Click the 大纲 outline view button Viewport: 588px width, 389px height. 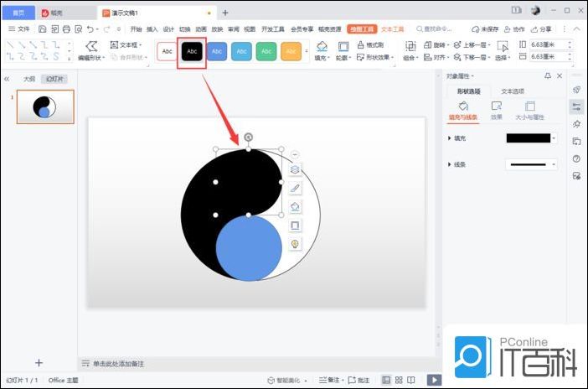point(29,78)
